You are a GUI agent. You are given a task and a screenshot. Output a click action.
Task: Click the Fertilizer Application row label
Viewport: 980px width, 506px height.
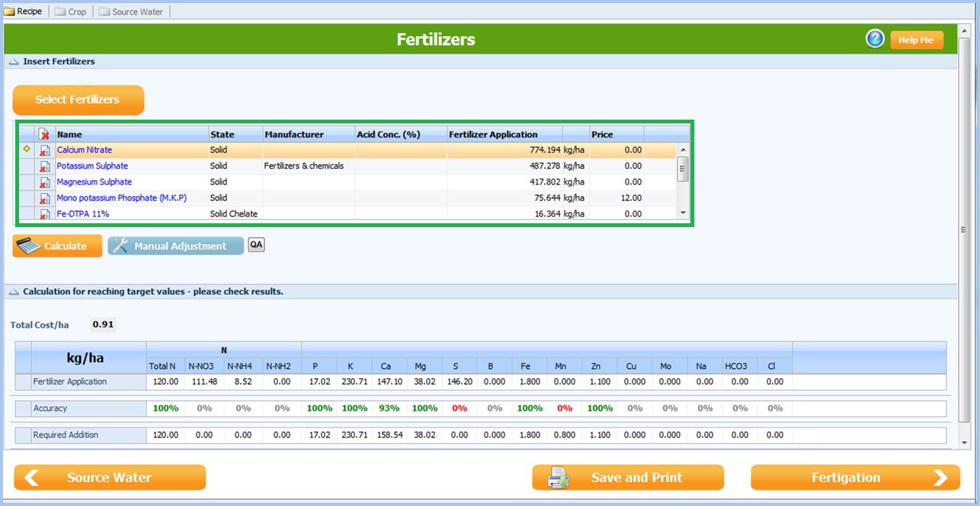click(70, 382)
